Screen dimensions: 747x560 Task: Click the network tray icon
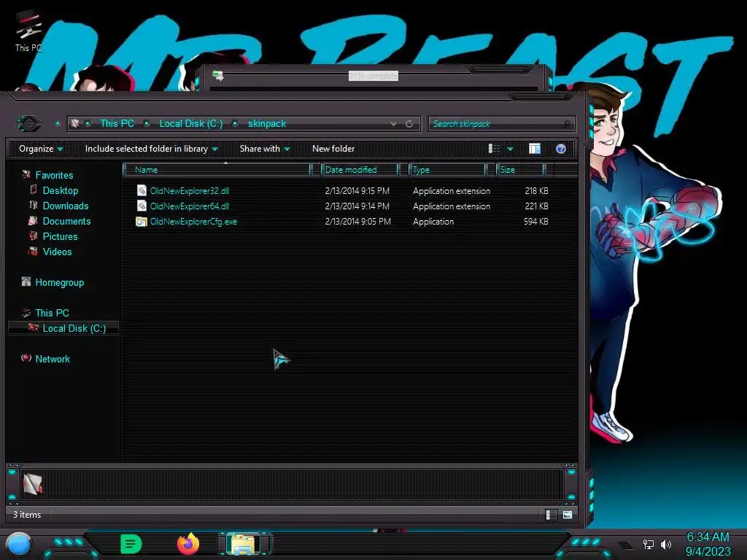point(648,544)
